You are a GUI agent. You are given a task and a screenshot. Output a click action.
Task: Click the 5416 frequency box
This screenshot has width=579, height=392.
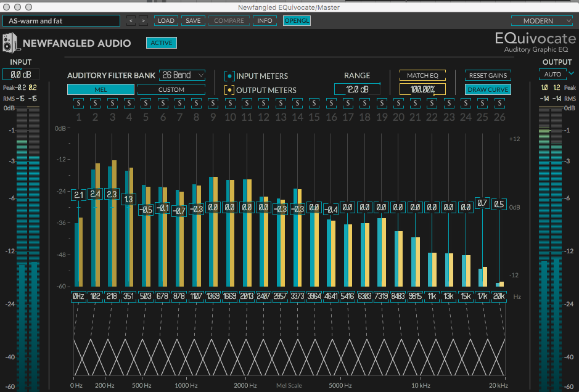[348, 296]
